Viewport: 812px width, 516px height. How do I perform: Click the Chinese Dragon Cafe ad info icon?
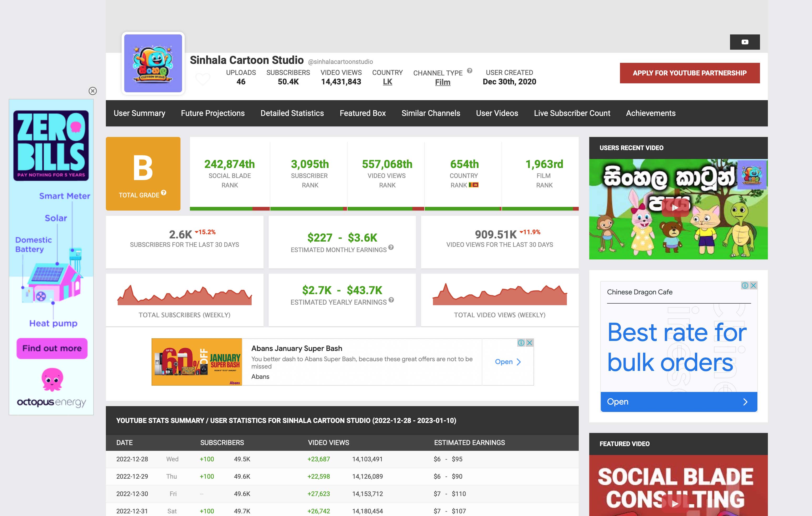click(745, 285)
